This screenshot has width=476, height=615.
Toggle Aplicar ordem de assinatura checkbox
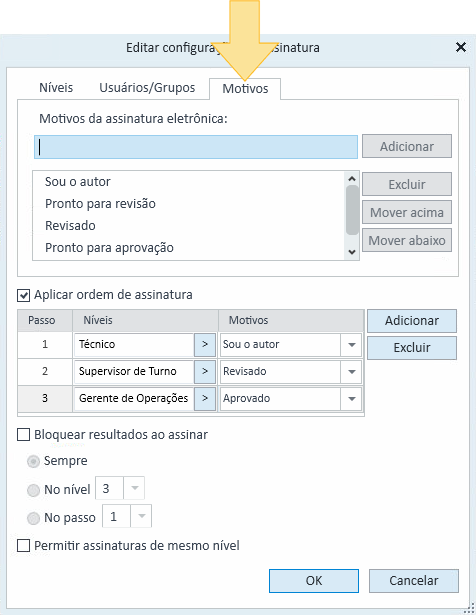click(24, 295)
